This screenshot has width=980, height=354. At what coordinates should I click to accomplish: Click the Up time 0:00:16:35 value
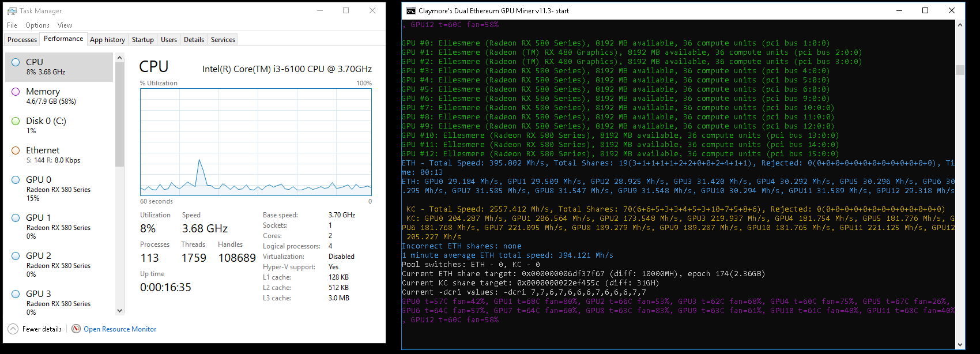165,287
